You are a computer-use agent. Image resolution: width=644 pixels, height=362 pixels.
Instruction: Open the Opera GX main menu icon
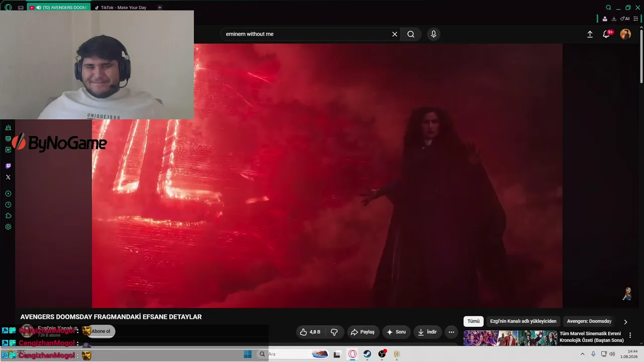click(x=8, y=8)
